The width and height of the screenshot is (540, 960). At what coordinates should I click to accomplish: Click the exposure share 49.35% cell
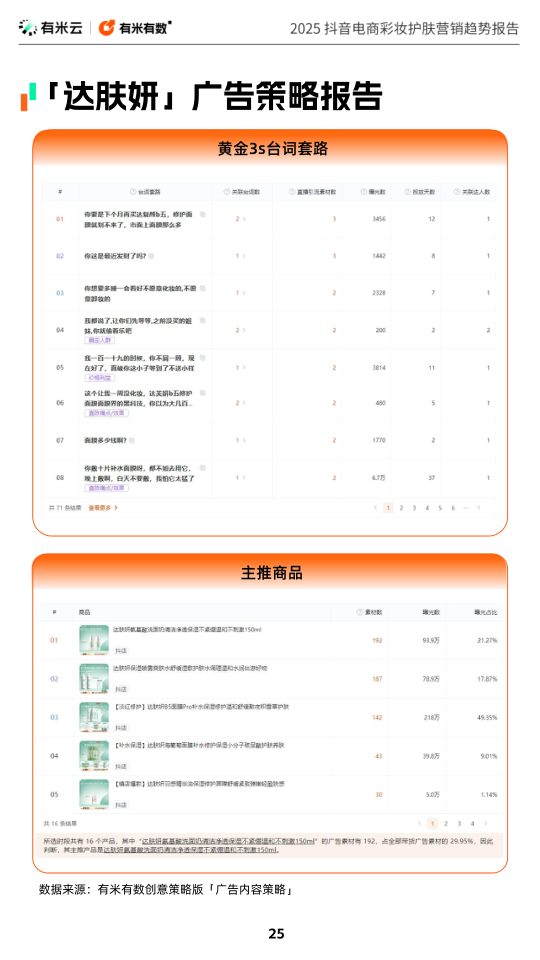487,717
